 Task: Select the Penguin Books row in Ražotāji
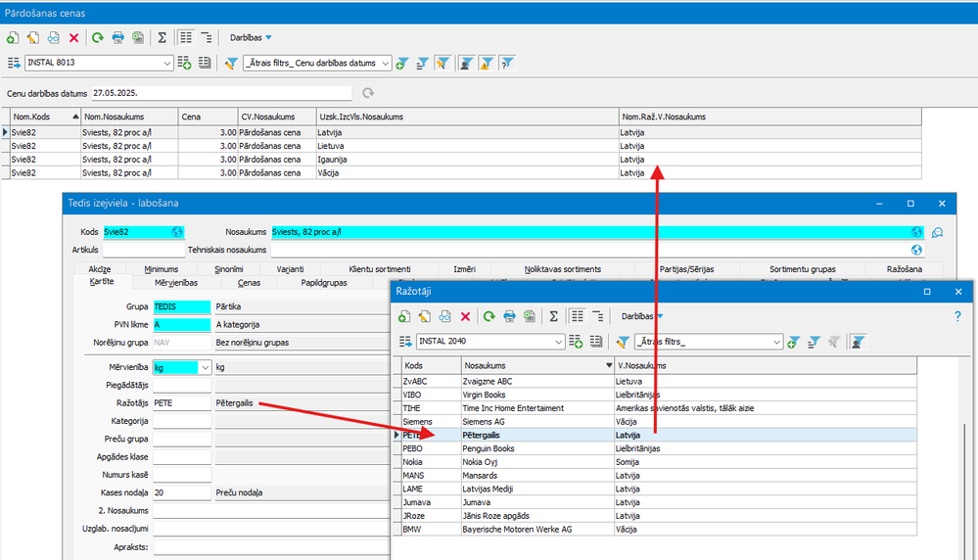tap(656, 449)
